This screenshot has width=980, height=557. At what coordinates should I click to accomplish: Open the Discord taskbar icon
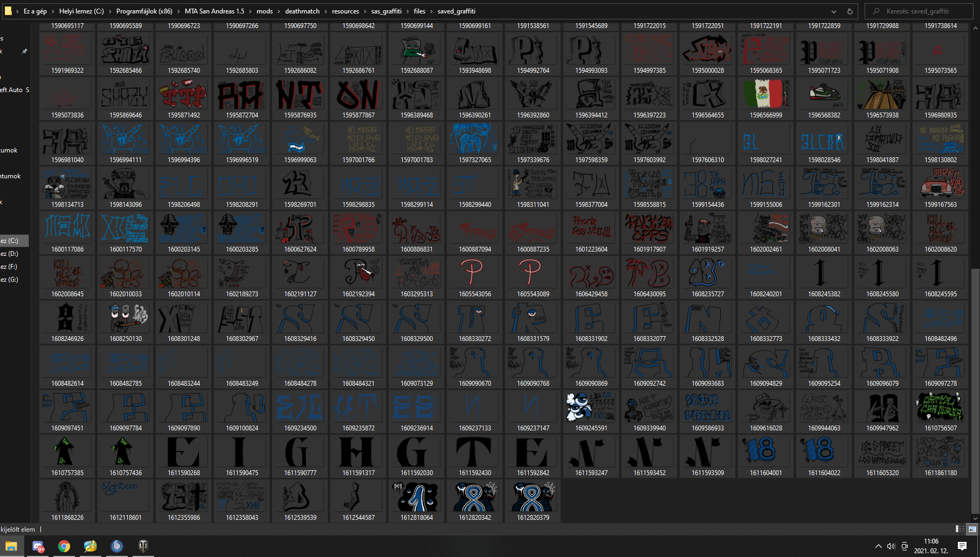[x=38, y=546]
